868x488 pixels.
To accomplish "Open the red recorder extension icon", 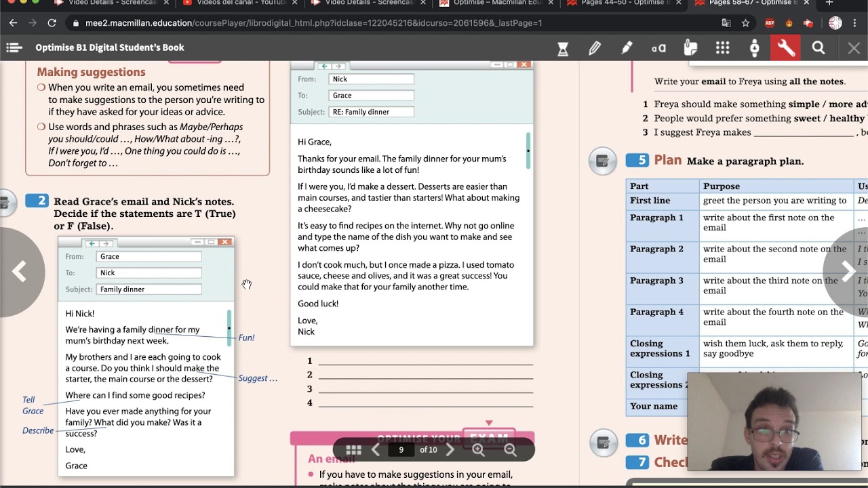I will point(808,23).
